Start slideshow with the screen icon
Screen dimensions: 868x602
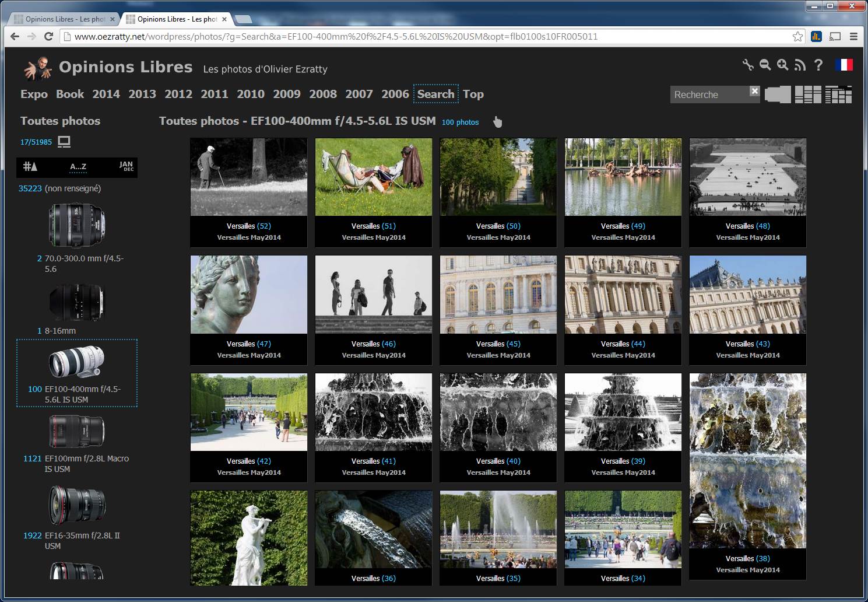pos(64,142)
